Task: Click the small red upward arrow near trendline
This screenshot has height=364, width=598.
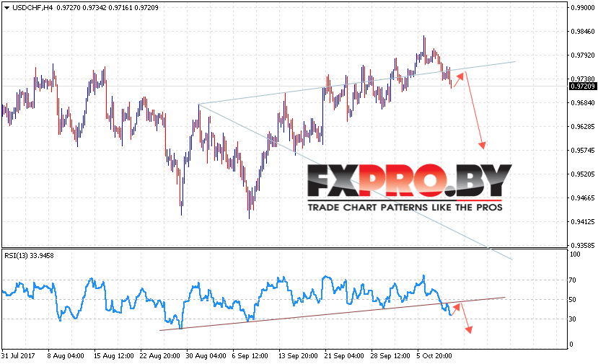Action: click(458, 80)
